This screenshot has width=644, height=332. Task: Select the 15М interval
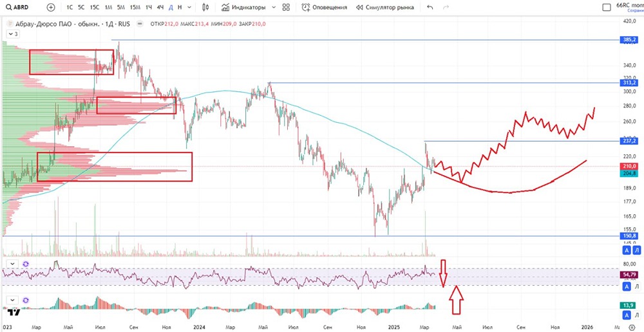point(135,7)
